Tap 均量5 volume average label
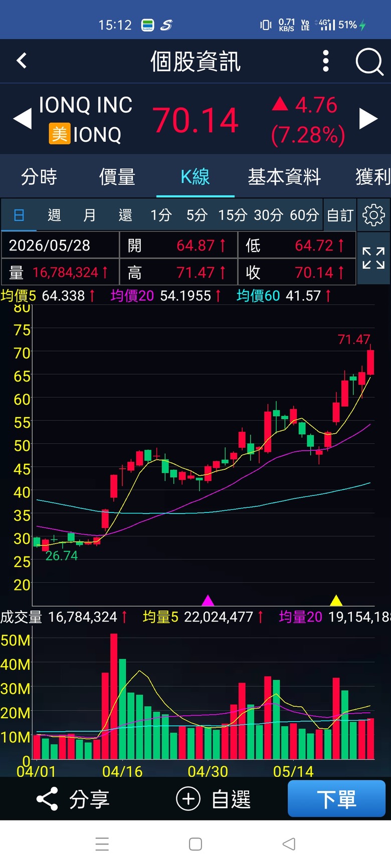This screenshot has height=868, width=391. [x=160, y=617]
